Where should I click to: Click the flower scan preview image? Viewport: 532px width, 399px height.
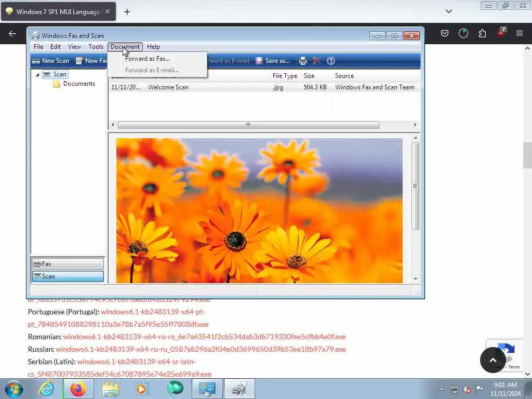click(259, 210)
